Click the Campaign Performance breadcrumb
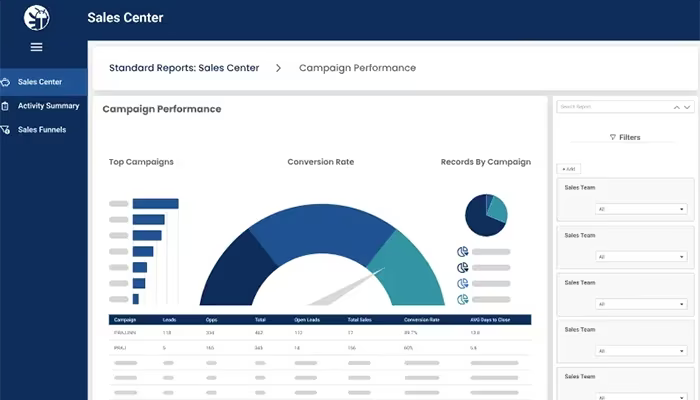Viewport: 700px width, 400px height. 357,68
